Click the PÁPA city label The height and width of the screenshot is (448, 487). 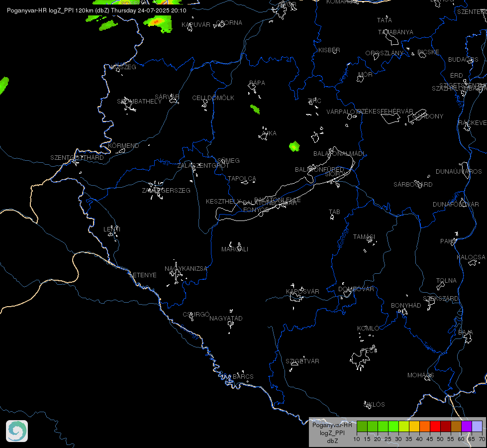click(x=257, y=83)
